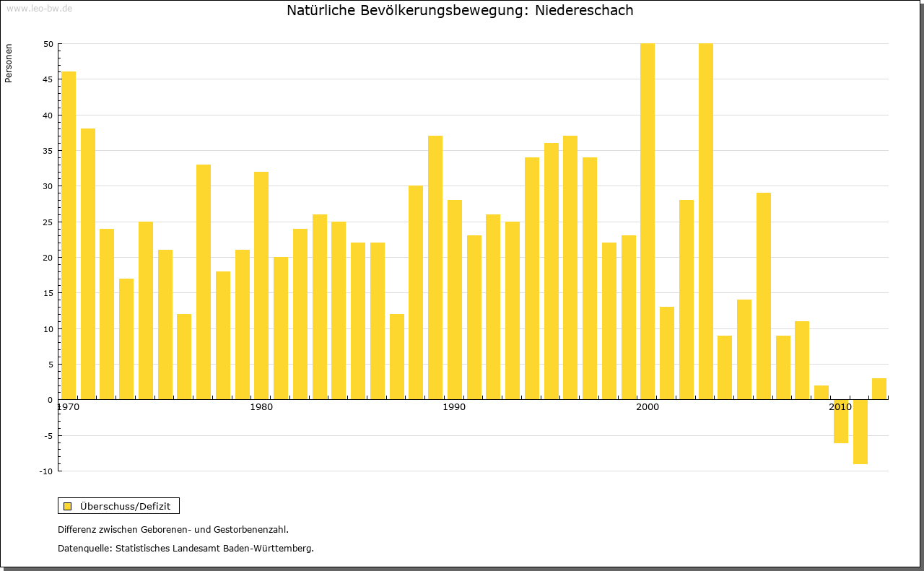Click the Personen y-axis label
This screenshot has width=924, height=571.
[x=9, y=64]
